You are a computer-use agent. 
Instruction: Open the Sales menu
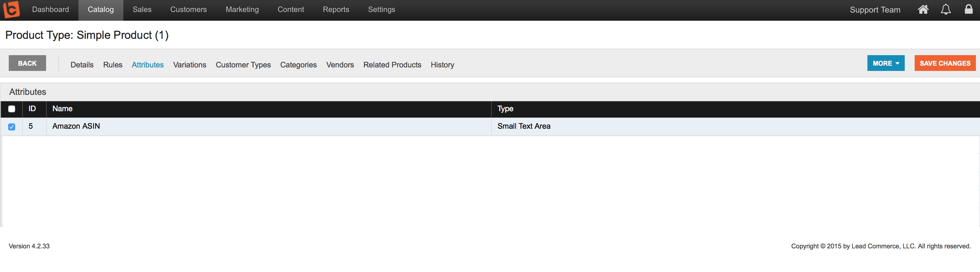[142, 10]
